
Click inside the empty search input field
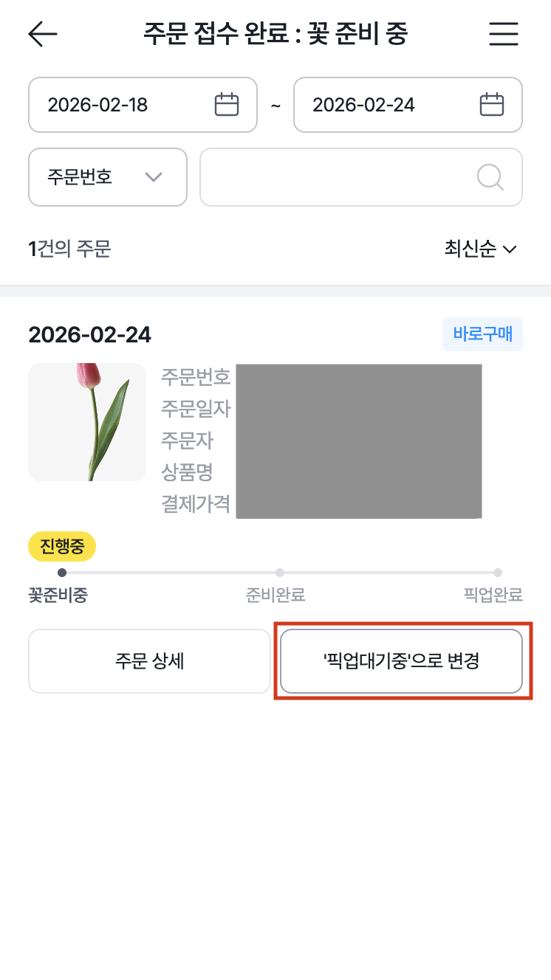pyautogui.click(x=332, y=177)
